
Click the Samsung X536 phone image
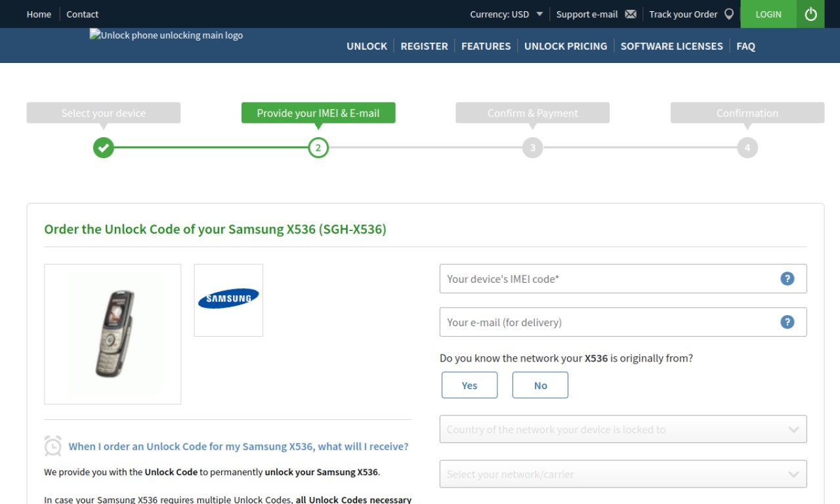[113, 334]
